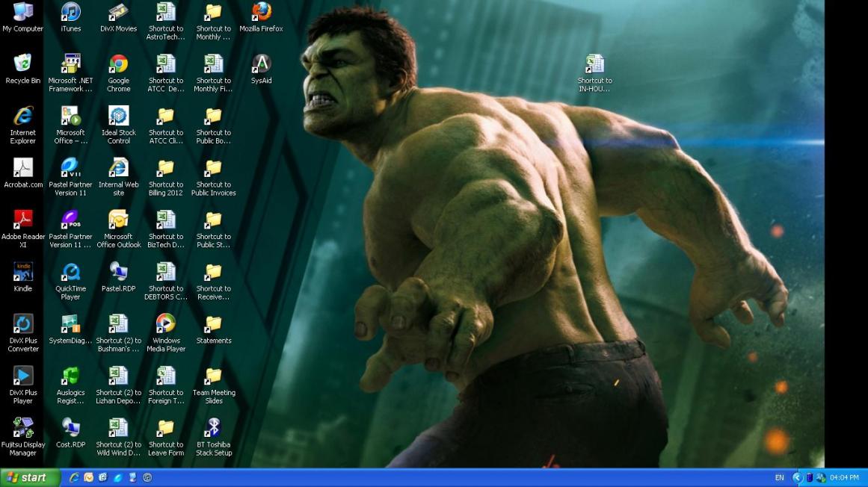This screenshot has width=868, height=487.
Task: Select the DivX Movies icon
Action: pyautogui.click(x=118, y=12)
